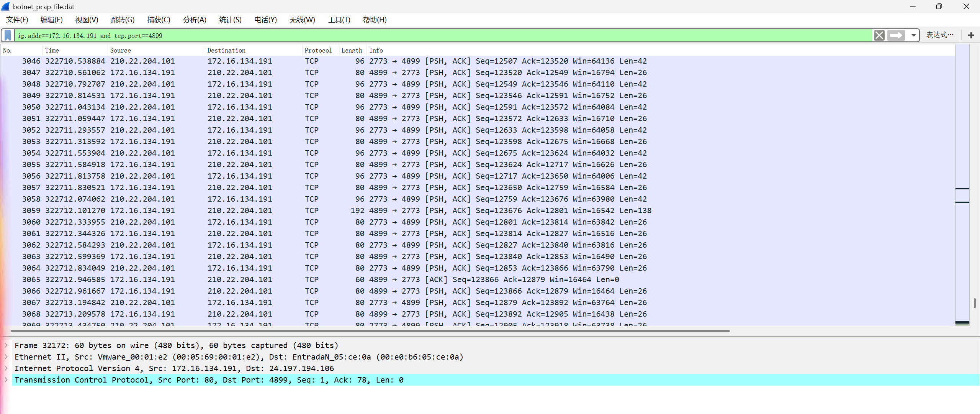Clear the display filter with X icon
The height and width of the screenshot is (414, 980).
(x=879, y=35)
